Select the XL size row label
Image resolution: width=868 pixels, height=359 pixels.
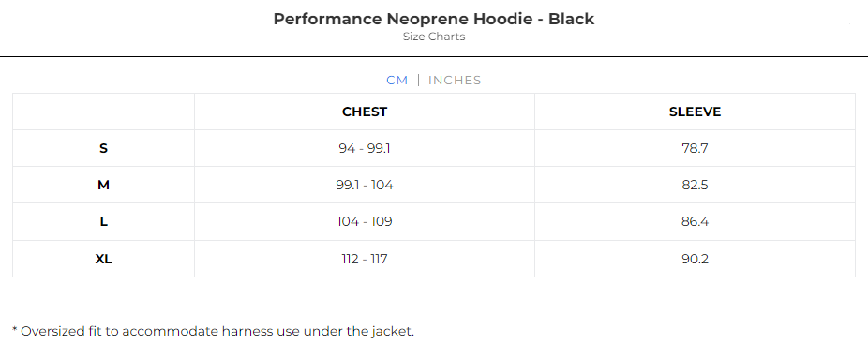[103, 259]
